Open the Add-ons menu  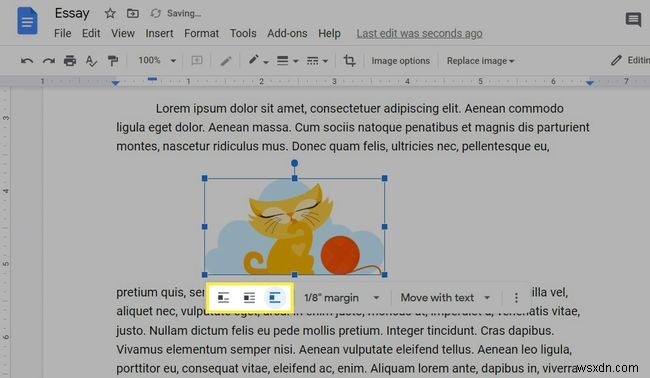coord(287,33)
